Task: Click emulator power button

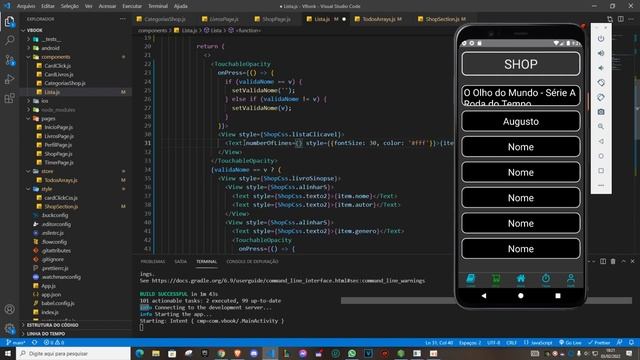Action: pyautogui.click(x=601, y=39)
